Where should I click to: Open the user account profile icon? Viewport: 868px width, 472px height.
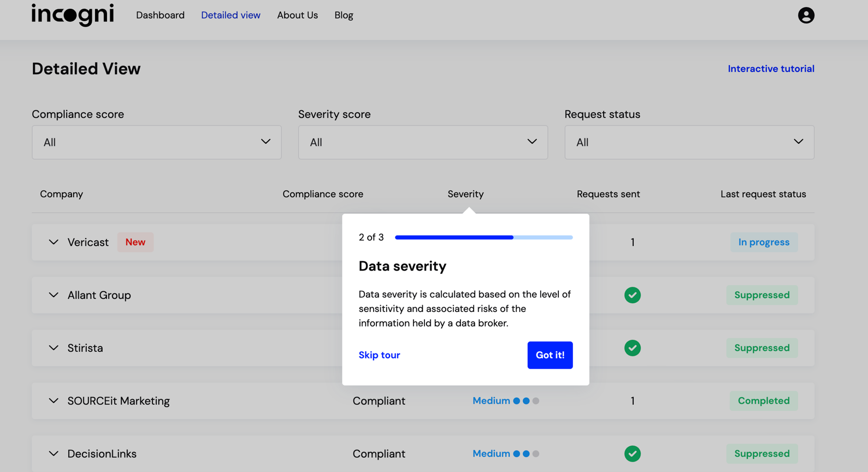pos(806,15)
